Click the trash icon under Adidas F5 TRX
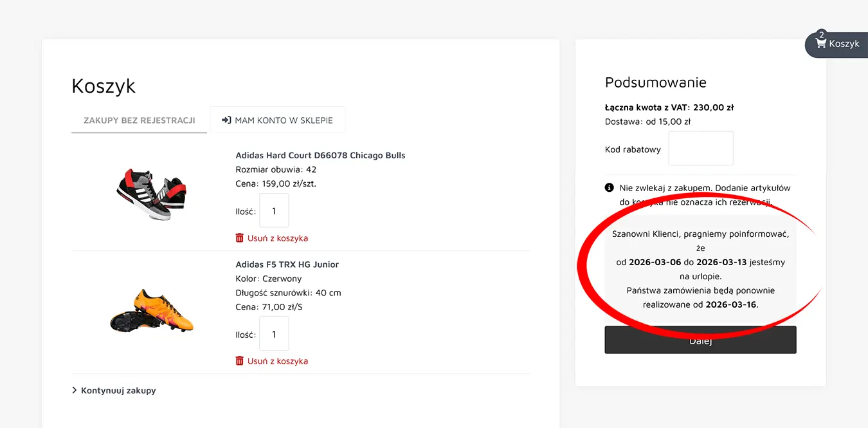The height and width of the screenshot is (428, 868). (x=240, y=361)
